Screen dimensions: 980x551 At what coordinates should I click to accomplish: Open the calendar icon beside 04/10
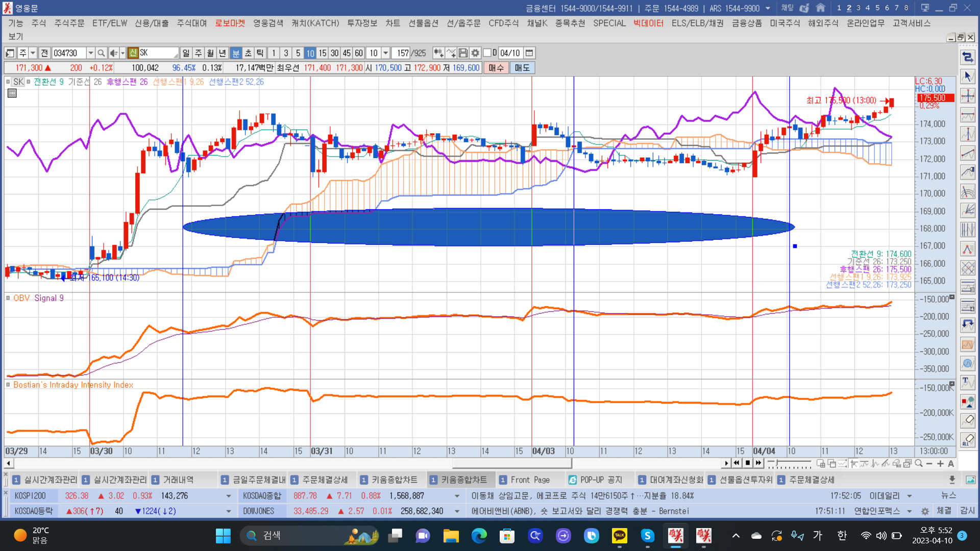529,53
